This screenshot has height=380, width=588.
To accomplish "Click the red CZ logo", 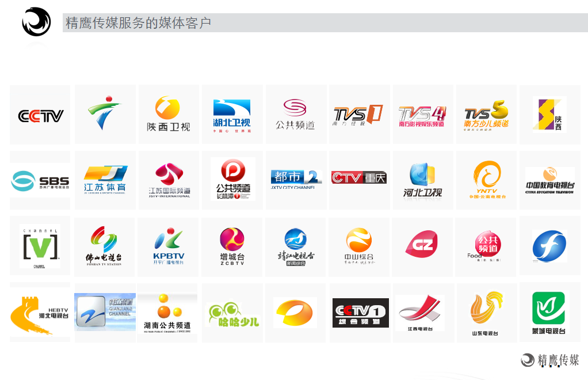I will click(x=422, y=244).
